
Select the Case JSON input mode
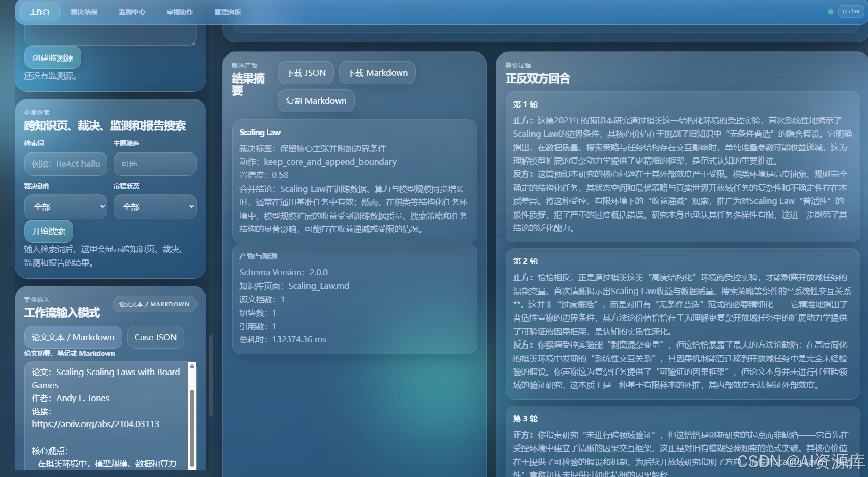[x=156, y=337]
